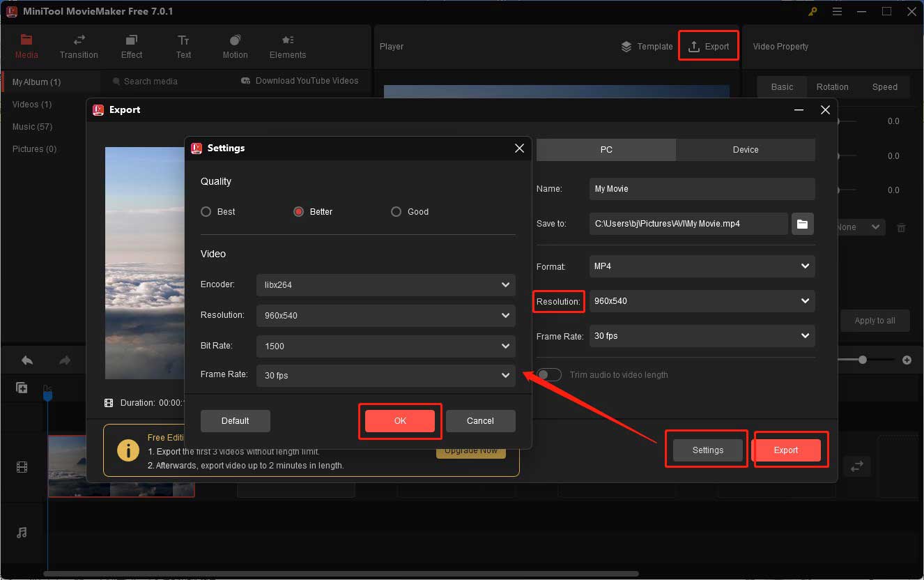The image size is (924, 580).
Task: Open the Transition tab
Action: 79,46
